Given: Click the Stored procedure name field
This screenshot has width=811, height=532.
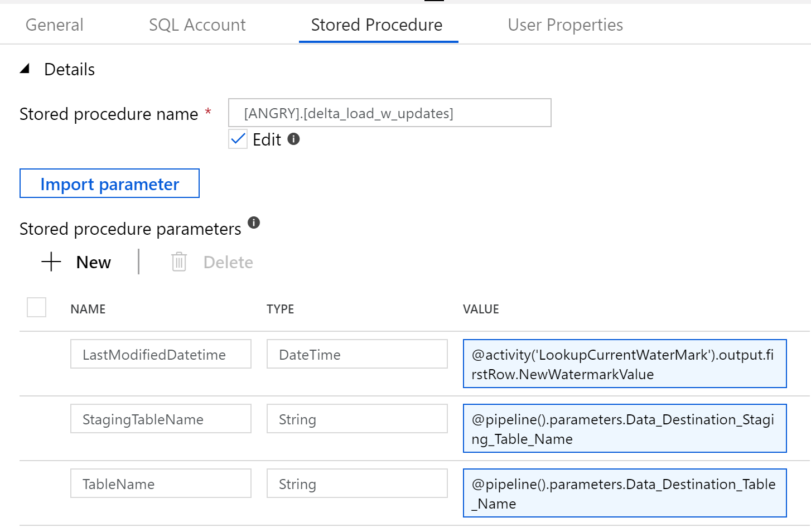Looking at the screenshot, I should point(389,113).
